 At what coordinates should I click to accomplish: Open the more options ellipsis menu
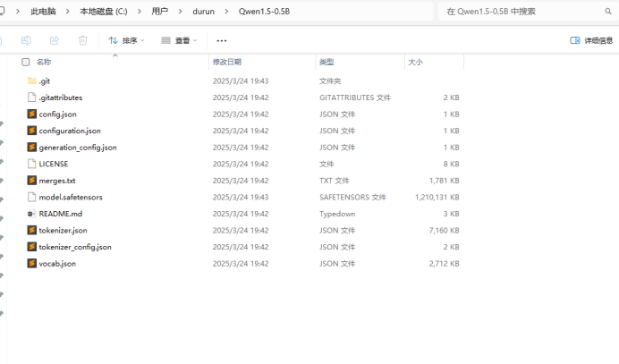point(222,40)
